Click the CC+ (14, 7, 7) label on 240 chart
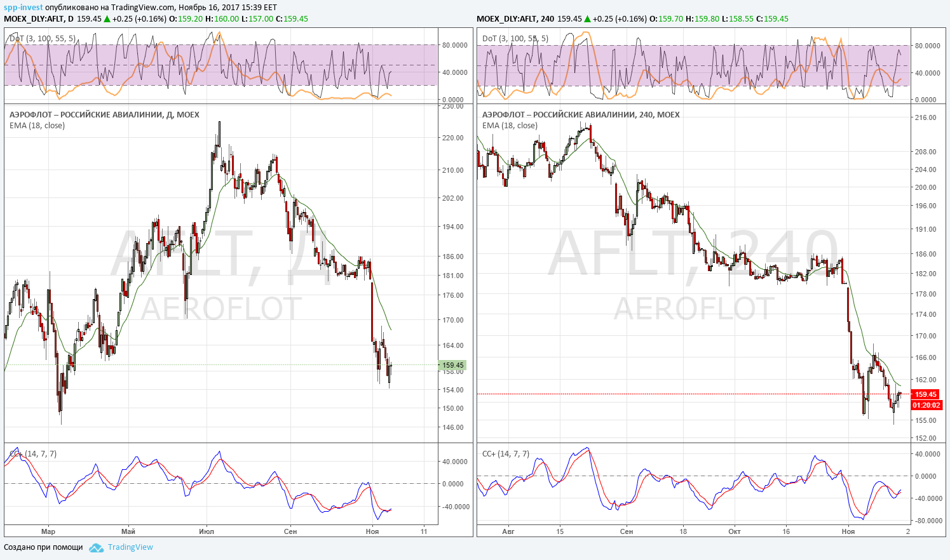The image size is (950, 560). click(x=506, y=454)
